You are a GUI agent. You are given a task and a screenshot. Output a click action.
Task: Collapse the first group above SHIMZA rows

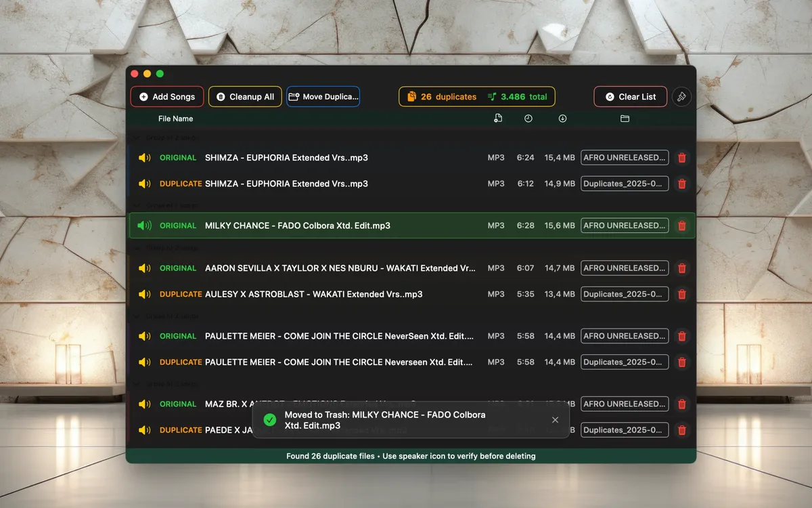pos(136,137)
